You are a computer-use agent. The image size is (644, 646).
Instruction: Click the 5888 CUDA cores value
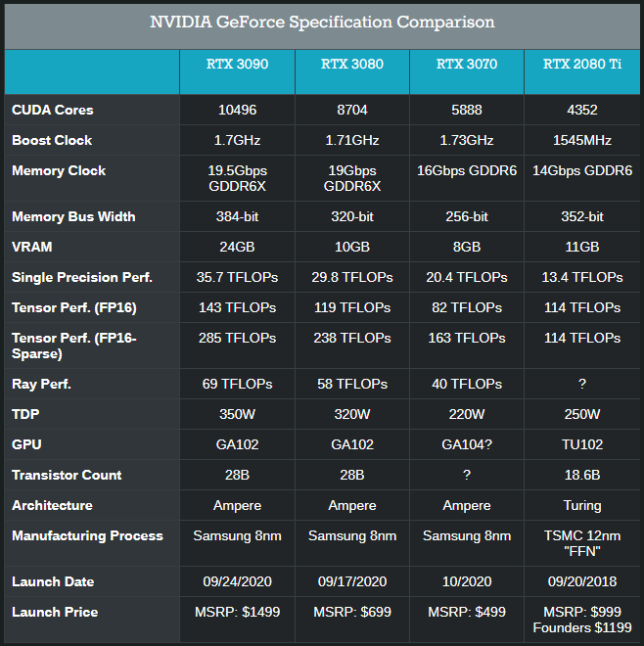point(467,110)
